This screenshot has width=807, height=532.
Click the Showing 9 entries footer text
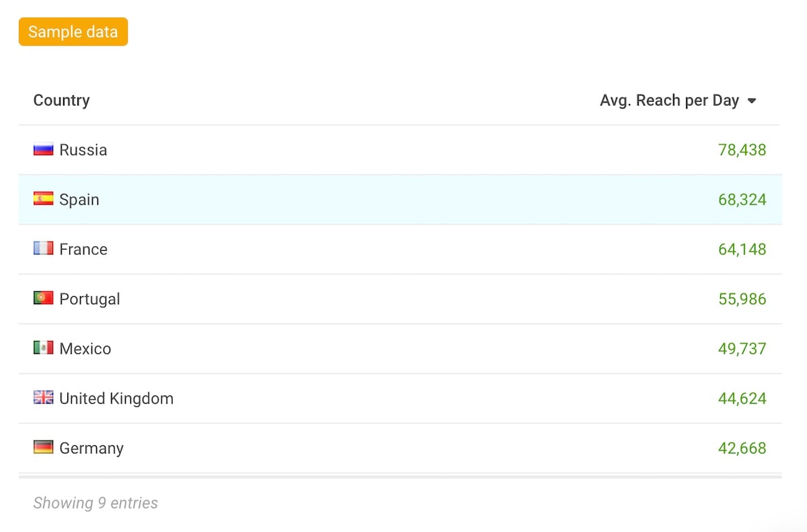pos(95,503)
